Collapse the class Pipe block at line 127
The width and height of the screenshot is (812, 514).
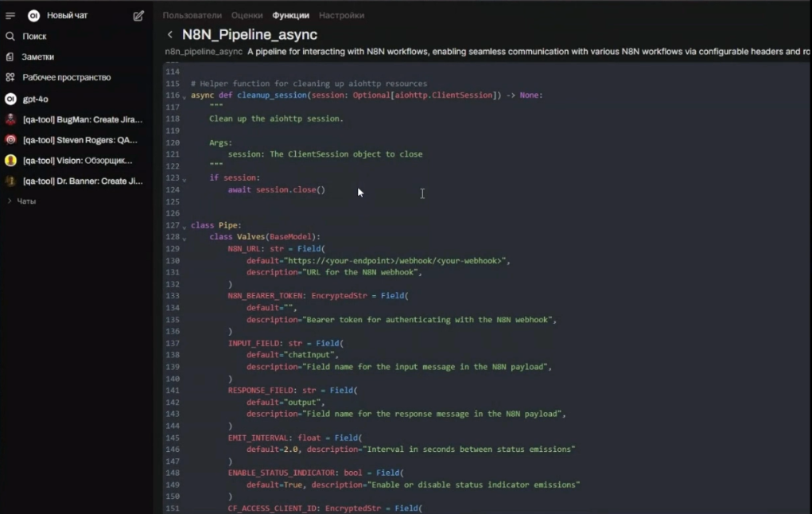tap(185, 227)
